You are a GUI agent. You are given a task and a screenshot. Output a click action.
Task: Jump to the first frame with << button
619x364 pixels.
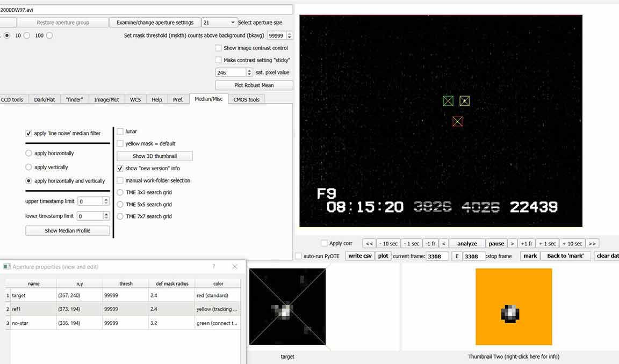(x=369, y=243)
